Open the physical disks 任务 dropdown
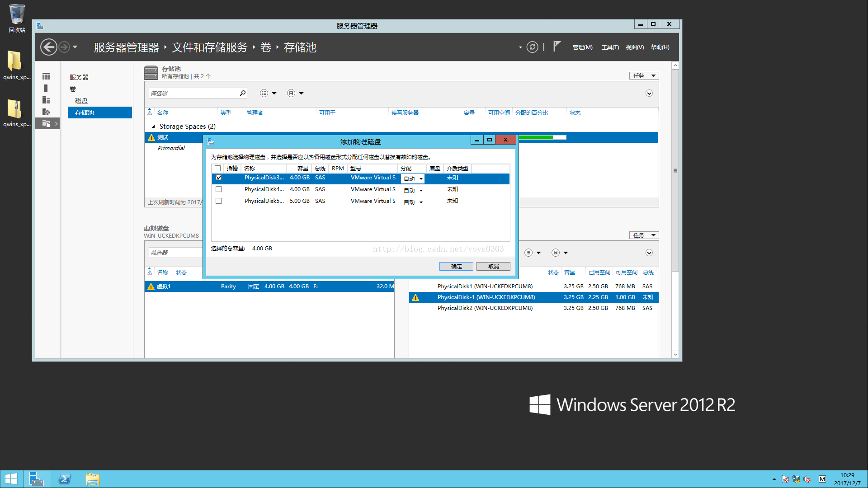The height and width of the screenshot is (488, 868). [644, 235]
